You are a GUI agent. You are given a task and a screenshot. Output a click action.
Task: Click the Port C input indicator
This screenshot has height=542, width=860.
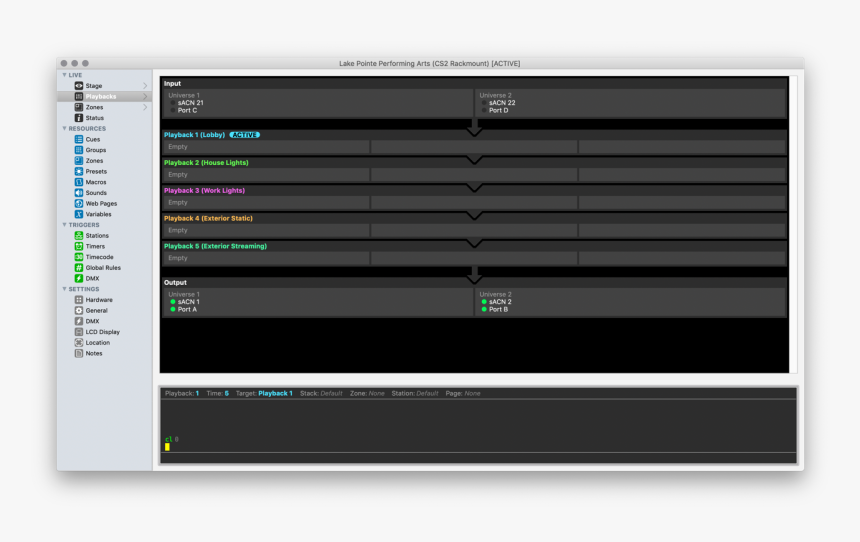173,110
